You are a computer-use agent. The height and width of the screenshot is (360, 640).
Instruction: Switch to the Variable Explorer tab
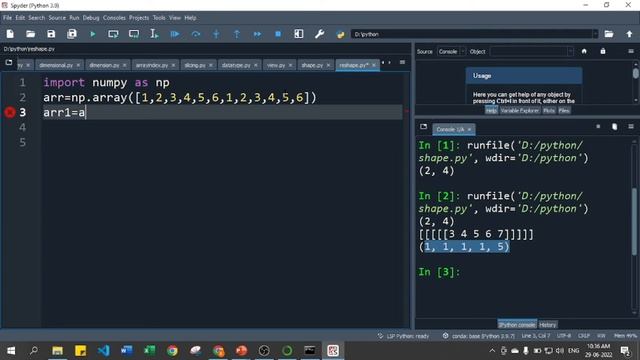click(x=520, y=111)
